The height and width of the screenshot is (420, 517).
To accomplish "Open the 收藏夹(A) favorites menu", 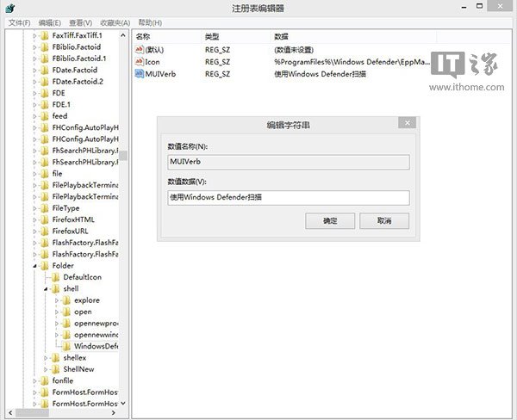I will tap(114, 22).
